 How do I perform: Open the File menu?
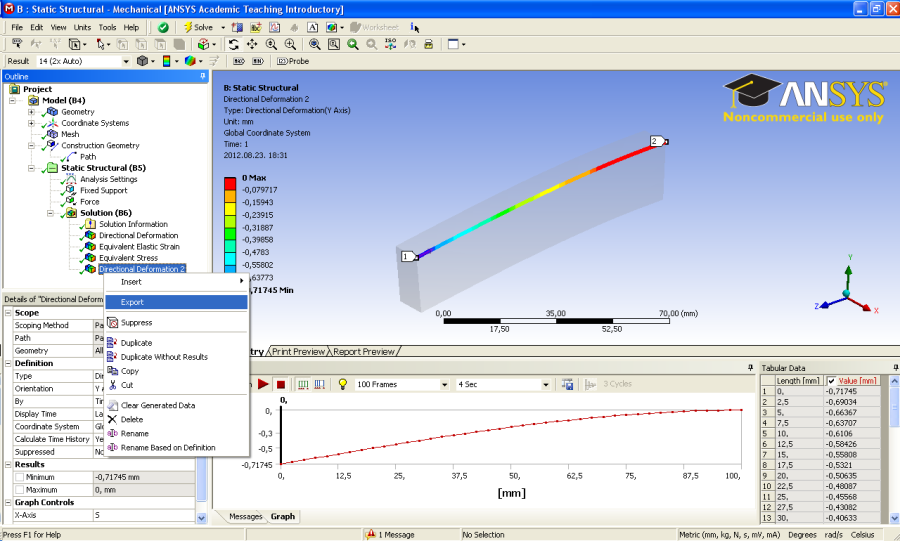pos(17,27)
